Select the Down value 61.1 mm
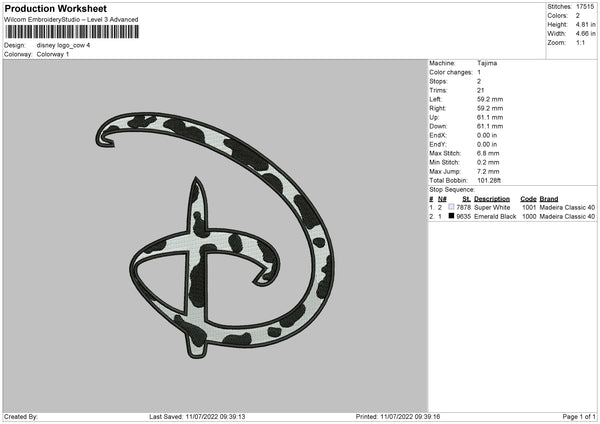 [490, 126]
